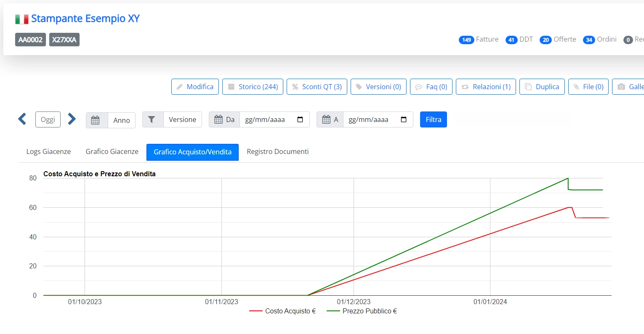Viewport: 644px width, 334px height.
Task: Open the Anno period dropdown
Action: [x=122, y=120]
